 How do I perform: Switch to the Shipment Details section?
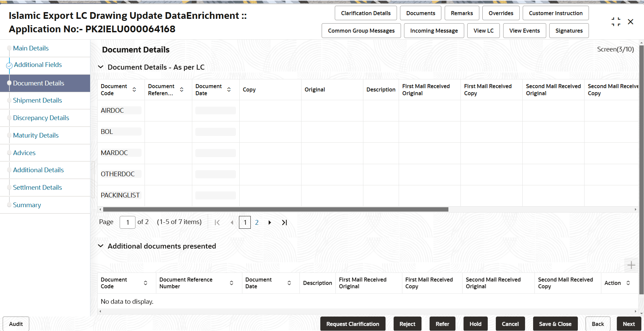coord(37,100)
